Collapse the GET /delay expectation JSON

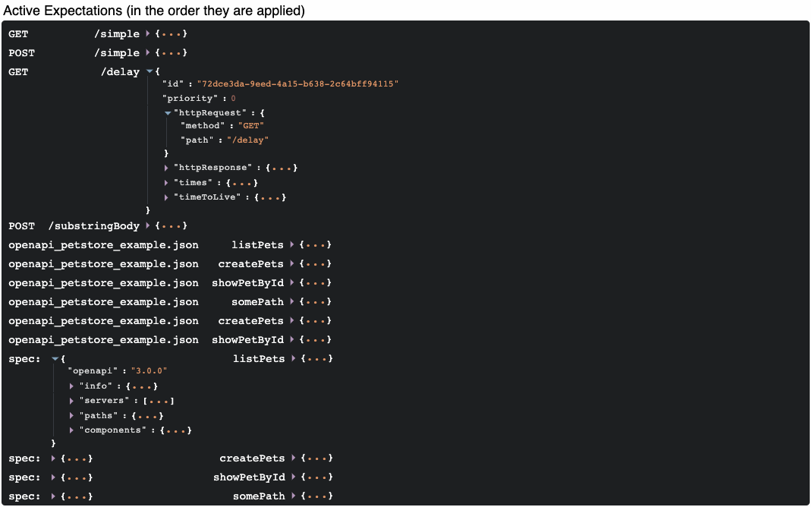149,72
